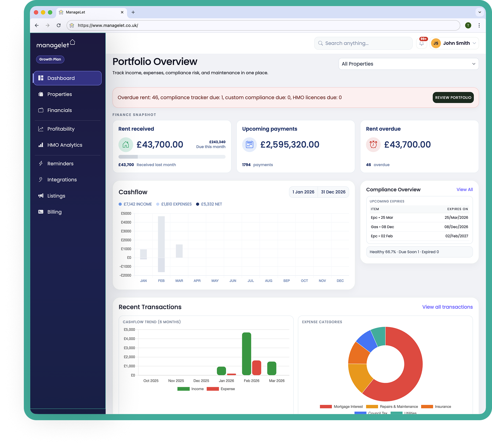Open the All Properties dropdown
Image resolution: width=492 pixels, height=448 pixels.
(408, 64)
